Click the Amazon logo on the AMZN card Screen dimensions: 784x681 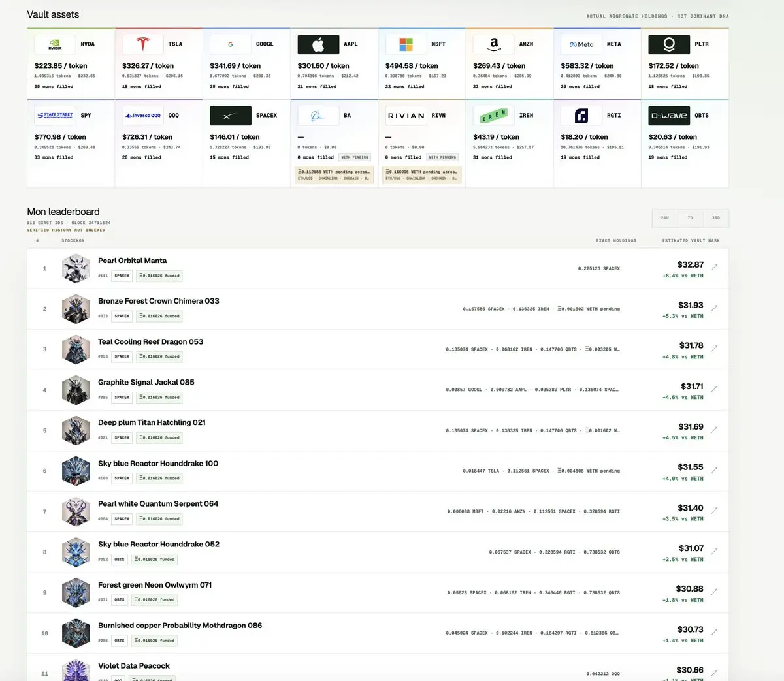pyautogui.click(x=493, y=44)
